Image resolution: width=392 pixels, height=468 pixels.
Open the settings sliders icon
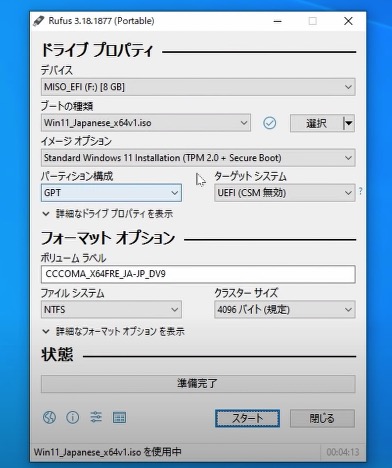[x=96, y=417]
